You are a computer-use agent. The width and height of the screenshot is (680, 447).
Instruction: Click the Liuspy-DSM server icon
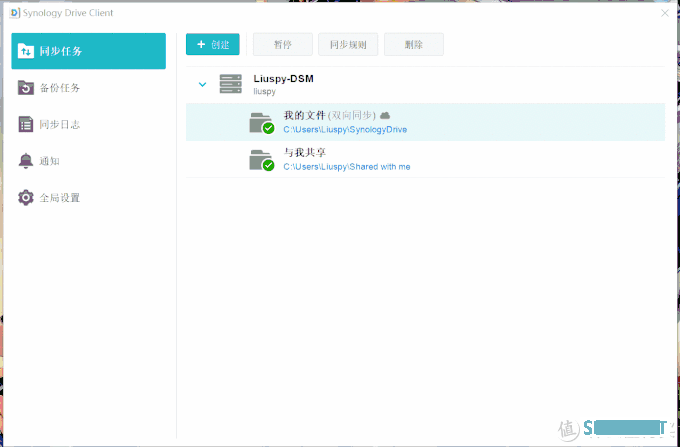coord(230,84)
